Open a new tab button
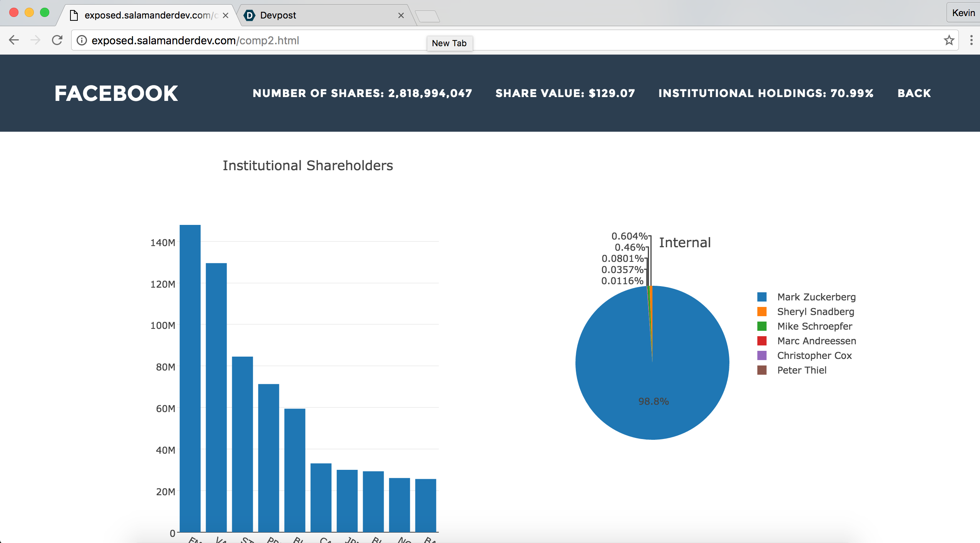Image resolution: width=980 pixels, height=543 pixels. (427, 16)
